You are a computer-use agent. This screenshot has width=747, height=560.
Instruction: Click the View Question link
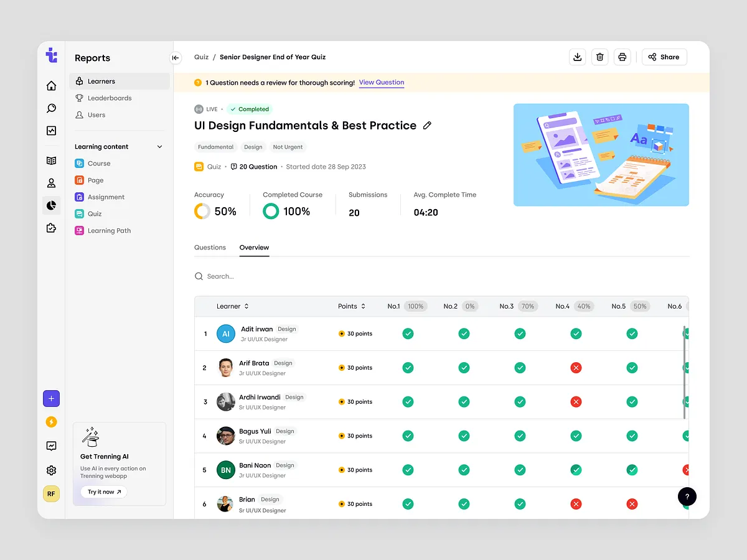coord(382,82)
